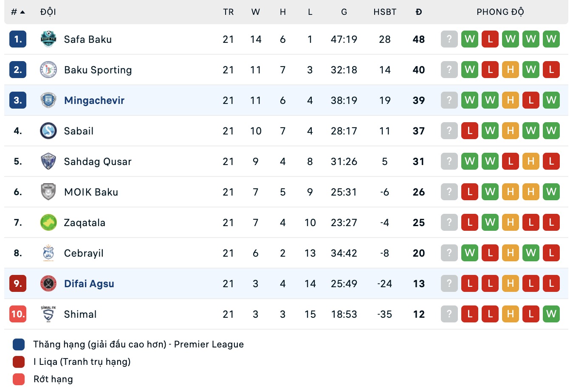Click the Difai Agsu team badge

(x=48, y=283)
